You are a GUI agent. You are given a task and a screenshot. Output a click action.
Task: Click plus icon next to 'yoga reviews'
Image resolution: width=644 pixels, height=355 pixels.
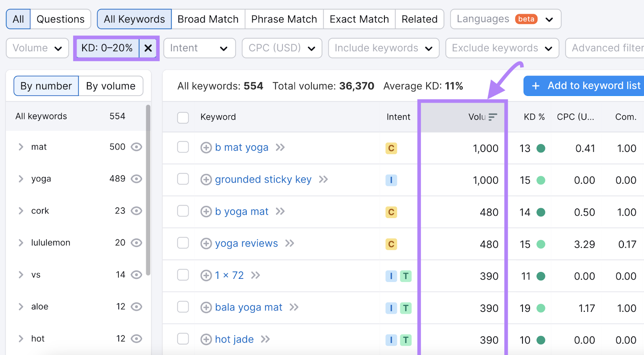(206, 243)
